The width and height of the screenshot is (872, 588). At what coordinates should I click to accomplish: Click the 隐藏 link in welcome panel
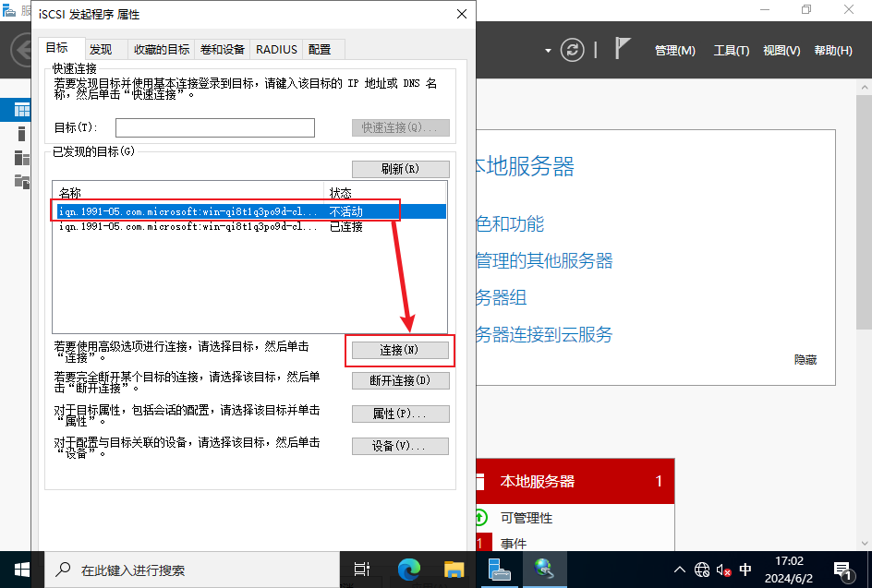pyautogui.click(x=805, y=360)
